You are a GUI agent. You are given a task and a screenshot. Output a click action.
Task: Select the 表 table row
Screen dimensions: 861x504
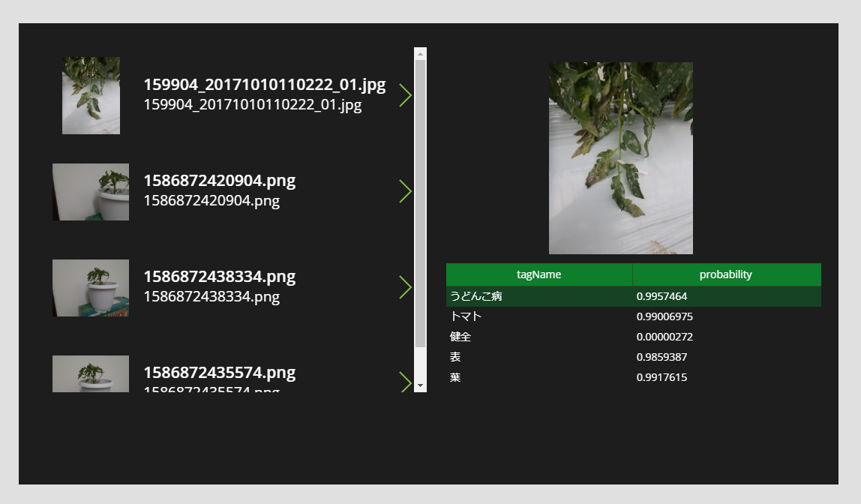click(634, 358)
